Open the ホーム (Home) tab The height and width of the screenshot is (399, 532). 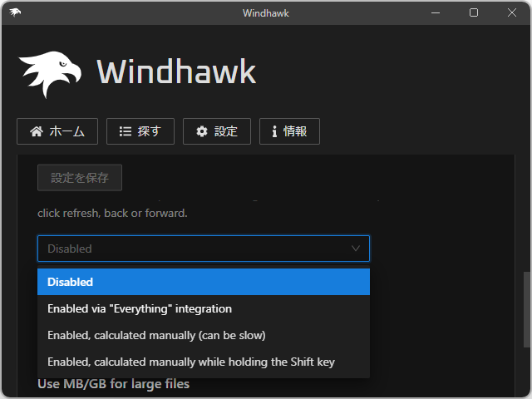(x=57, y=131)
